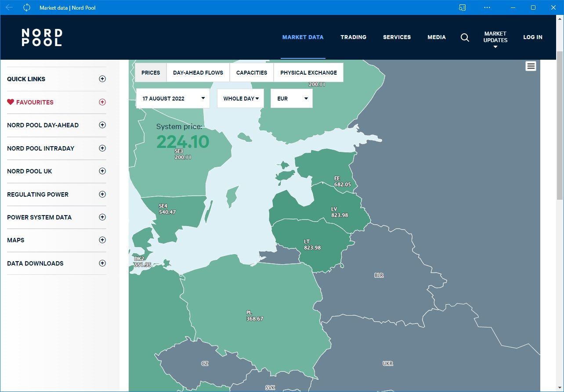Click the SE4 540.47 region label
The width and height of the screenshot is (564, 392).
[167, 209]
